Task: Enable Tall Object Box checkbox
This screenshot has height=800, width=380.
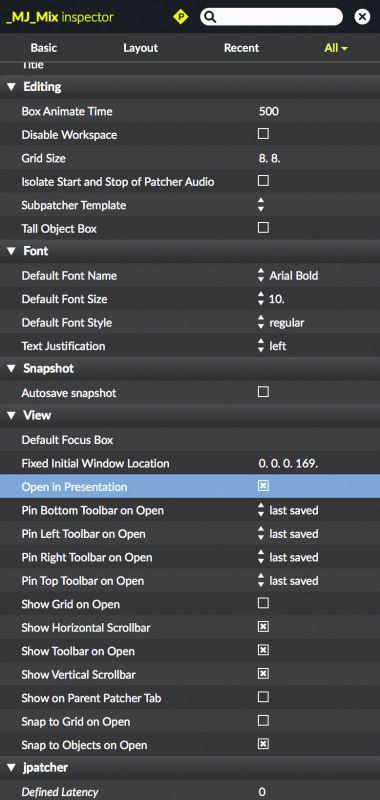Action: tap(263, 228)
